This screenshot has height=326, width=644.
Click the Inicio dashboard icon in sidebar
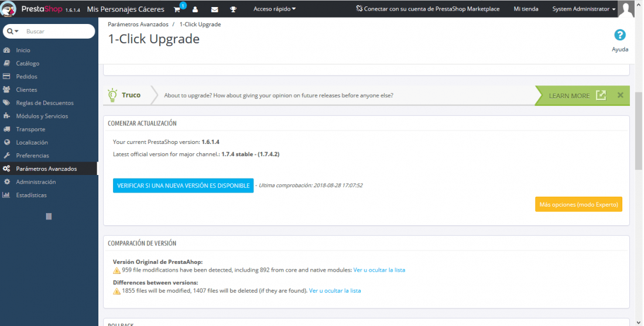coord(6,50)
